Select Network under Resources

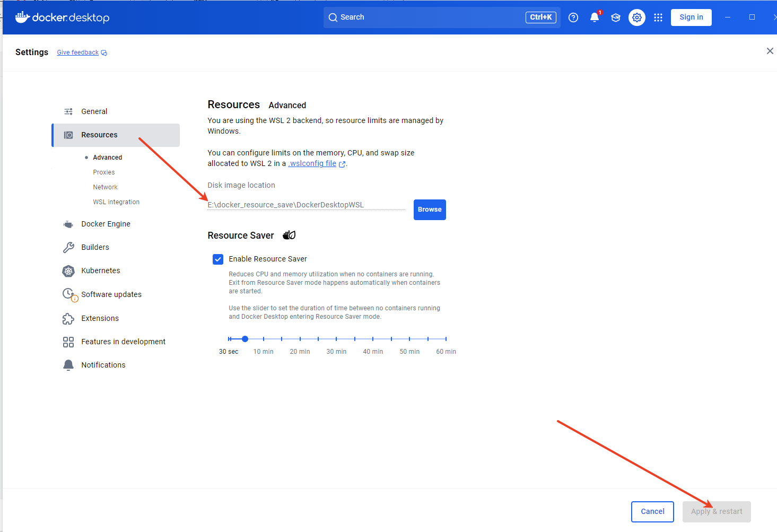click(x=106, y=187)
